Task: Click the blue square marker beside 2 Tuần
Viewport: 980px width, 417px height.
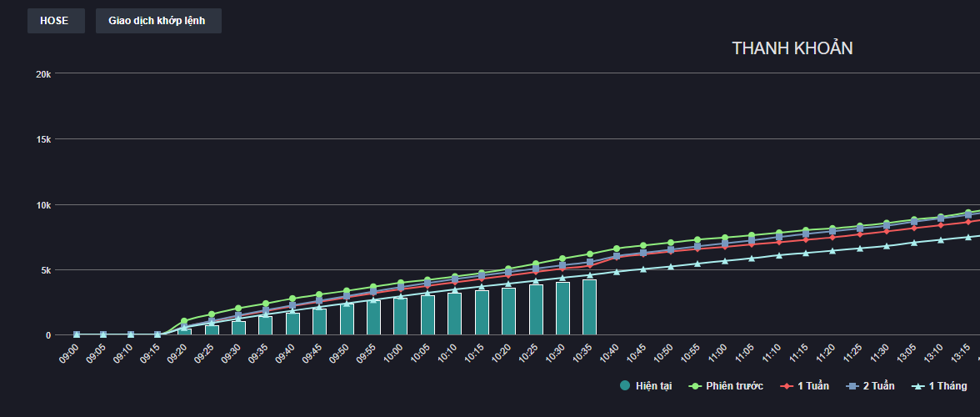Action: tap(852, 385)
